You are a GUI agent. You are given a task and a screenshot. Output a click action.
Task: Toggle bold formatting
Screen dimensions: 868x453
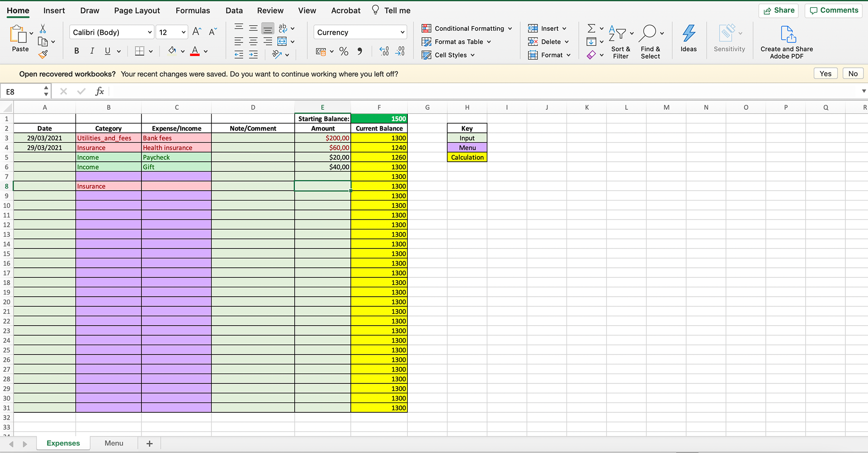pos(76,51)
